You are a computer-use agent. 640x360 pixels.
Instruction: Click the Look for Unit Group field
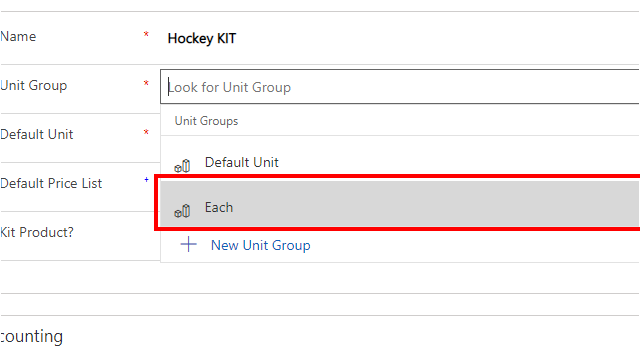point(400,87)
